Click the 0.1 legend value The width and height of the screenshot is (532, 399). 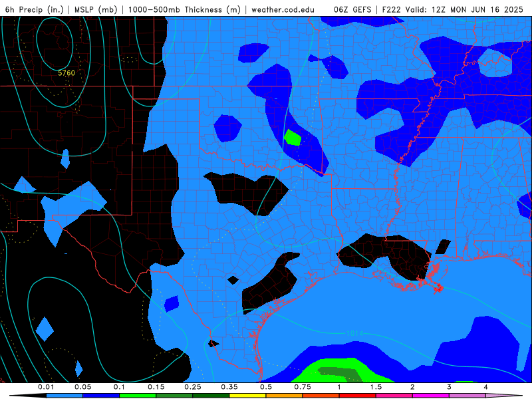120,387
